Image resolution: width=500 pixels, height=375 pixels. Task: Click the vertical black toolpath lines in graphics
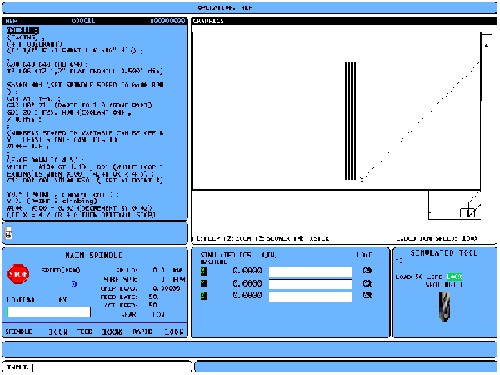[x=350, y=121]
